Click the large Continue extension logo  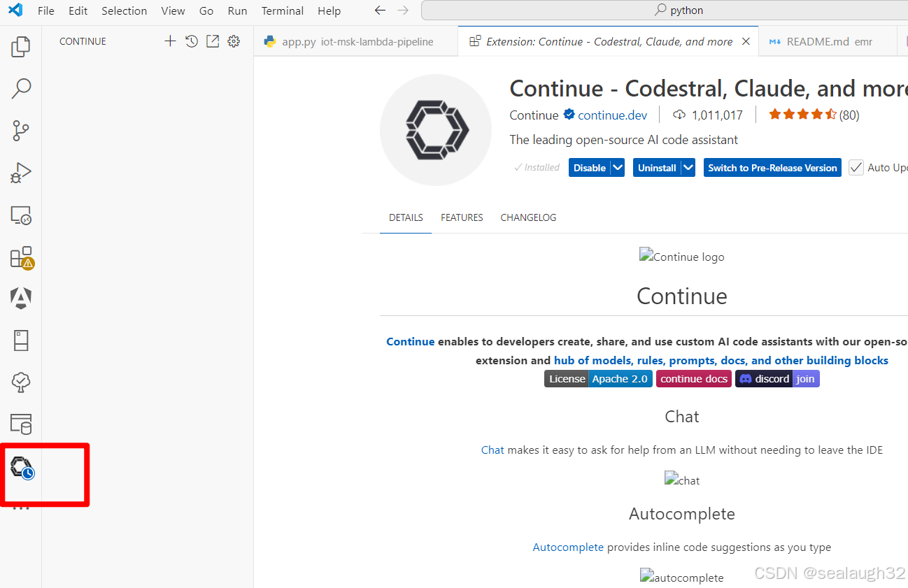(436, 130)
